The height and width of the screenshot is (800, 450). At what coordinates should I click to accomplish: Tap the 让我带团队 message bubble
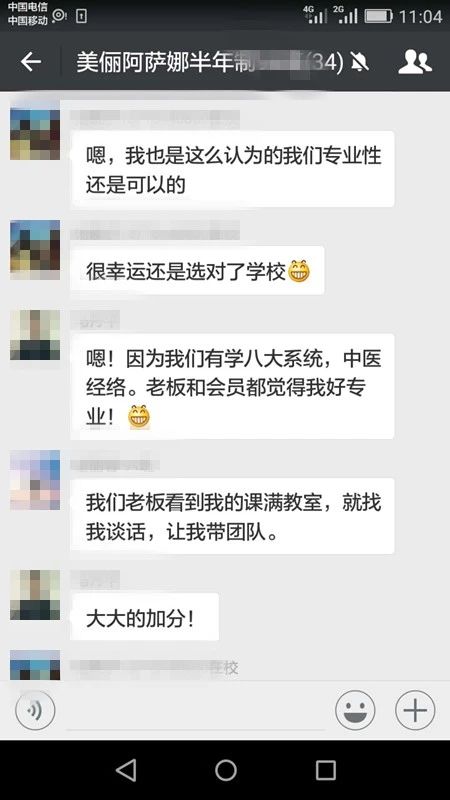click(232, 516)
